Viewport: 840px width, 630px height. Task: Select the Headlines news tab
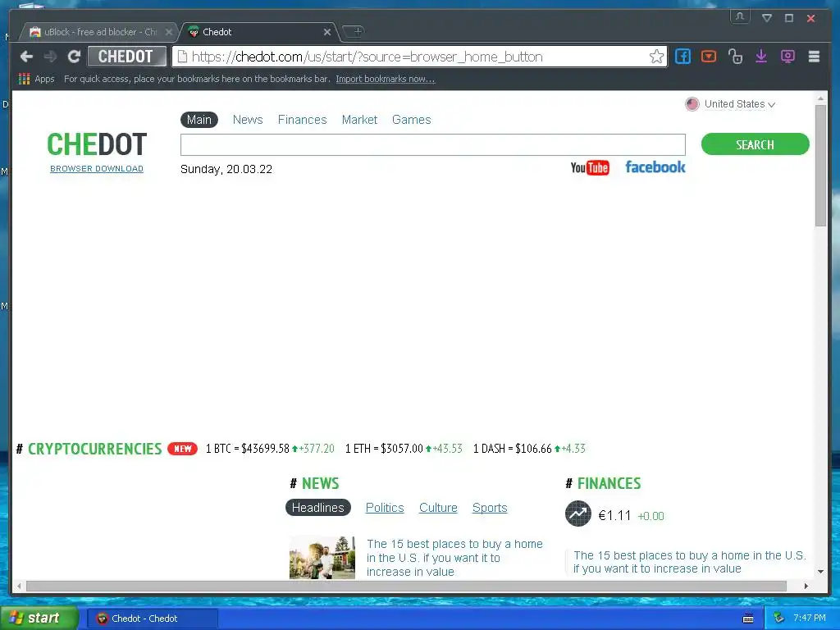click(x=318, y=507)
